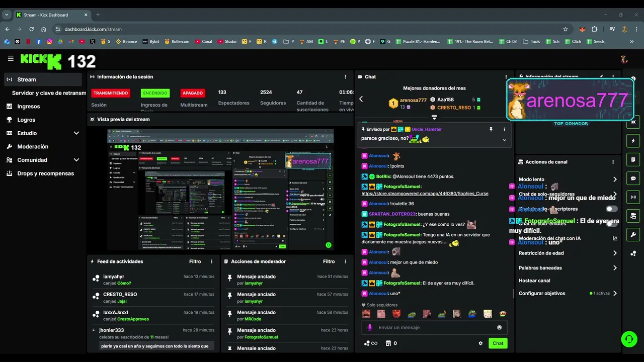Click the Stream - Kick Dashboard tab

[x=52, y=15]
